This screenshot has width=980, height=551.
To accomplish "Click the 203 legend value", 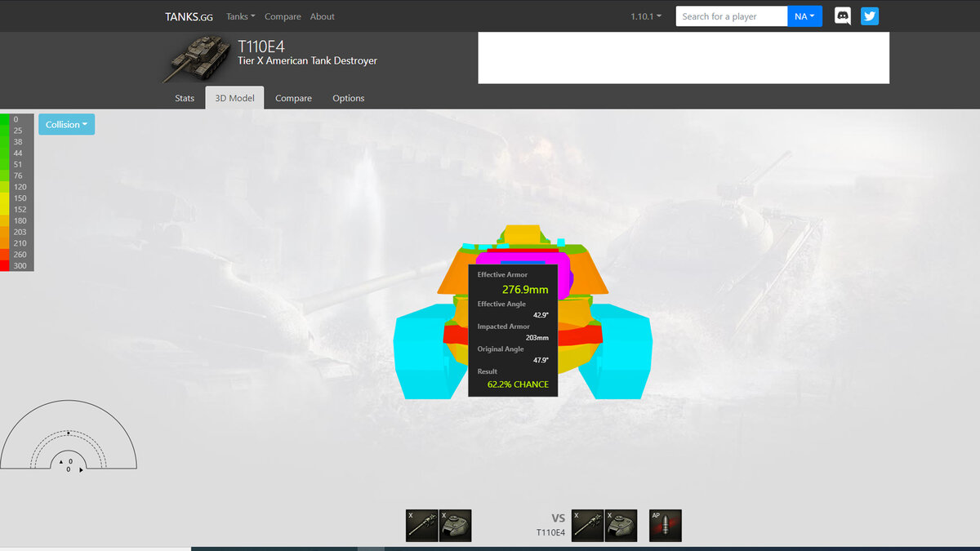I will (x=19, y=232).
